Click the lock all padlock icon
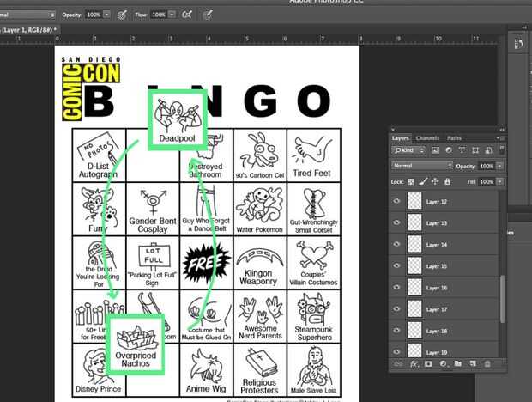The height and width of the screenshot is (402, 532). point(448,181)
